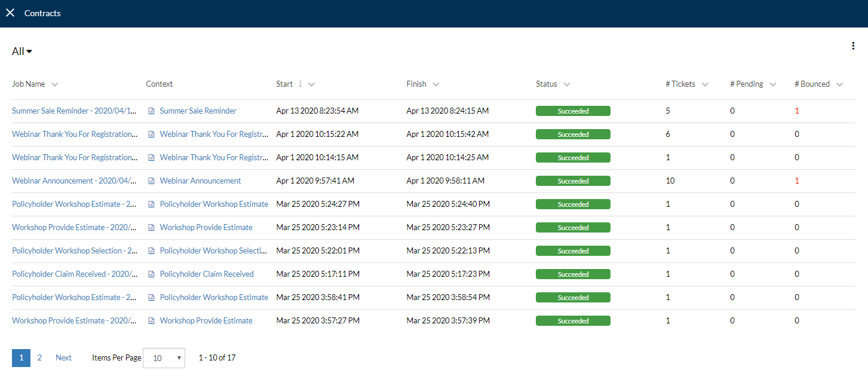Open the Start column filter chevron
Screen dimensions: 868x376
[311, 85]
